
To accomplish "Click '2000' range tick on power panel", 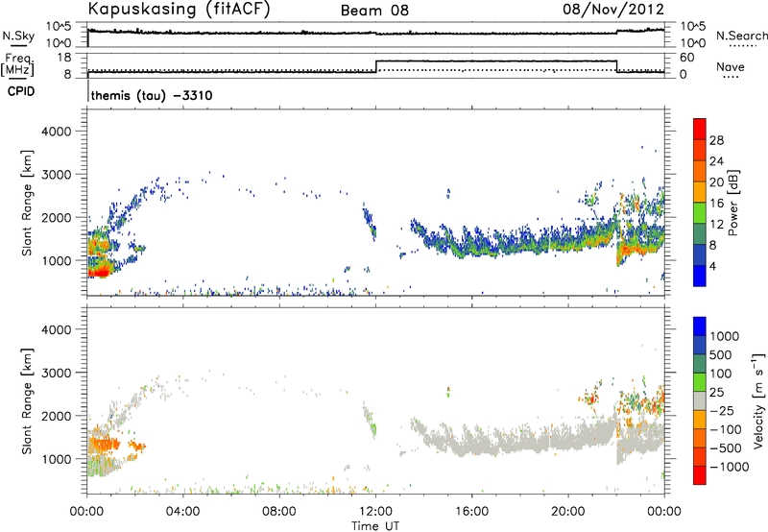I will [57, 217].
